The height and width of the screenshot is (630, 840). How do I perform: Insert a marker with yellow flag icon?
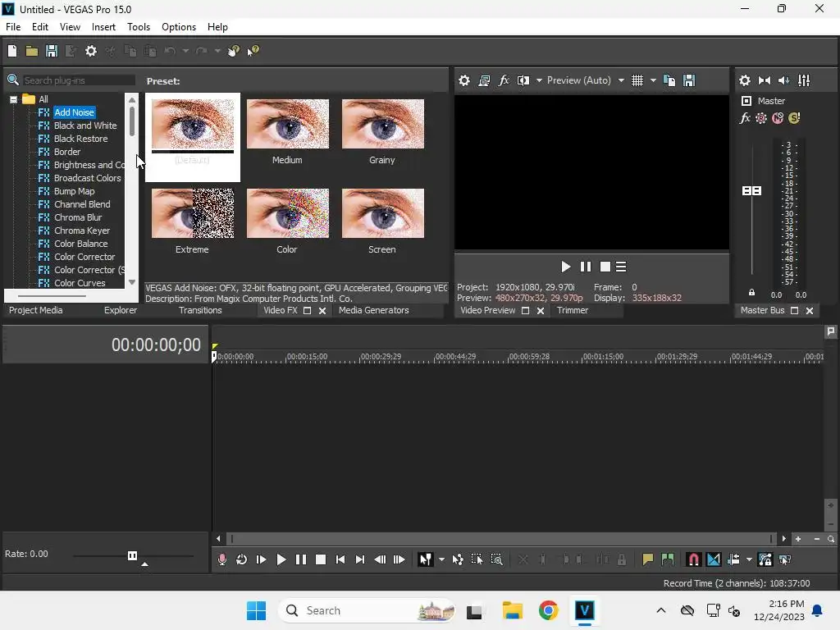(x=648, y=559)
